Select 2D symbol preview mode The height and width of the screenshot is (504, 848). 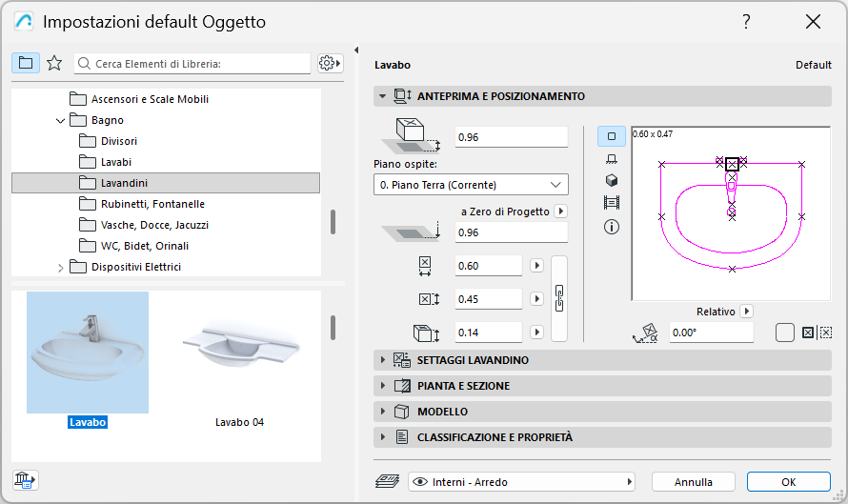(x=611, y=136)
